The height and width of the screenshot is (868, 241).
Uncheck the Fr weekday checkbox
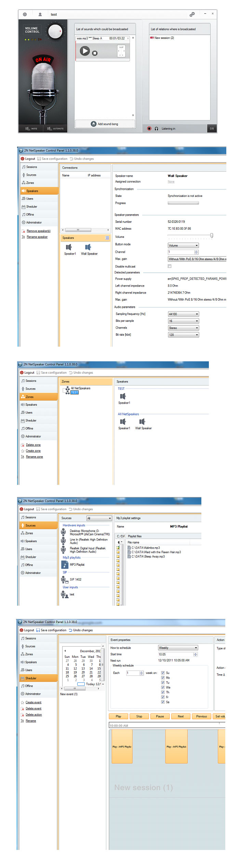pyautogui.click(x=163, y=697)
